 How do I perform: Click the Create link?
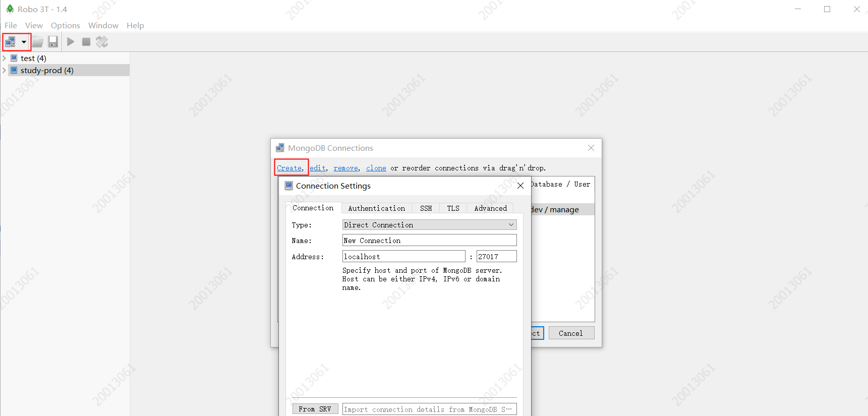coord(290,168)
